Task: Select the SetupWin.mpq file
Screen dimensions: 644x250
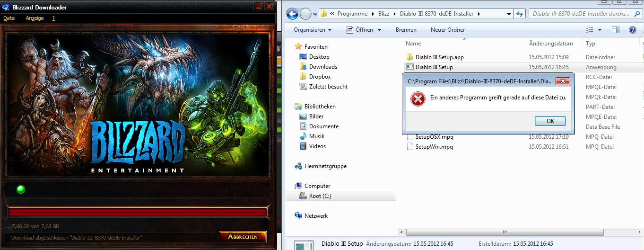Action: (x=434, y=147)
